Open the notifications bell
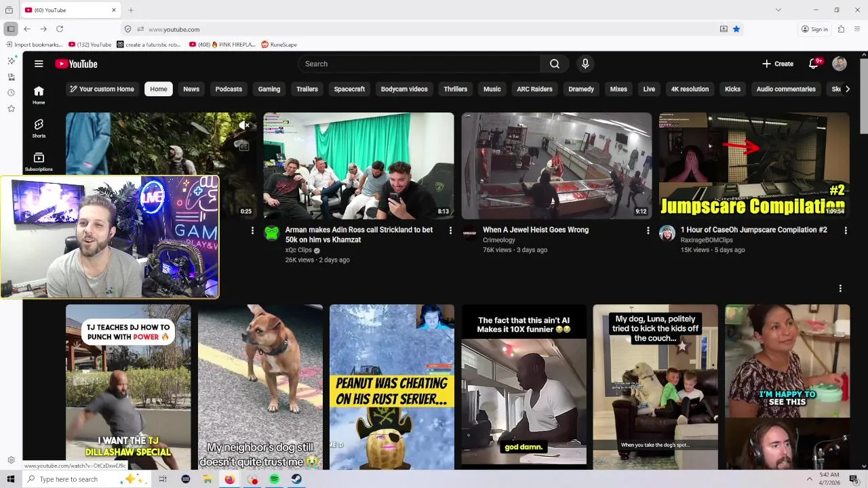This screenshot has height=488, width=868. point(813,64)
